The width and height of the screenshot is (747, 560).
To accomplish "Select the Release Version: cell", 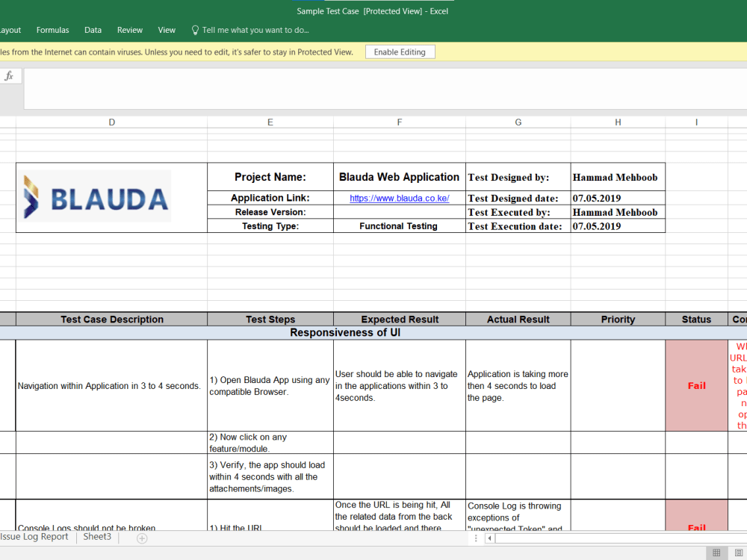I will pyautogui.click(x=270, y=212).
